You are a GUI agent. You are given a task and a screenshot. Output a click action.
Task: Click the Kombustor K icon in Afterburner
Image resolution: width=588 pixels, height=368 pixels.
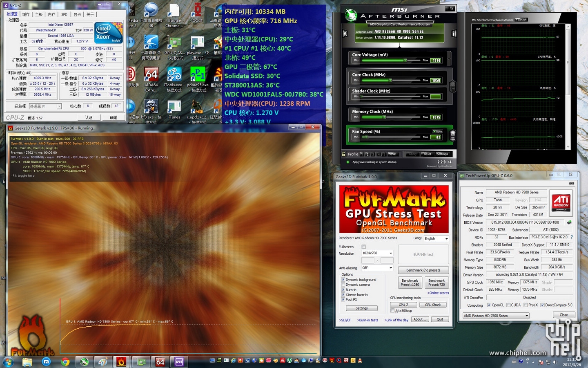(x=345, y=34)
